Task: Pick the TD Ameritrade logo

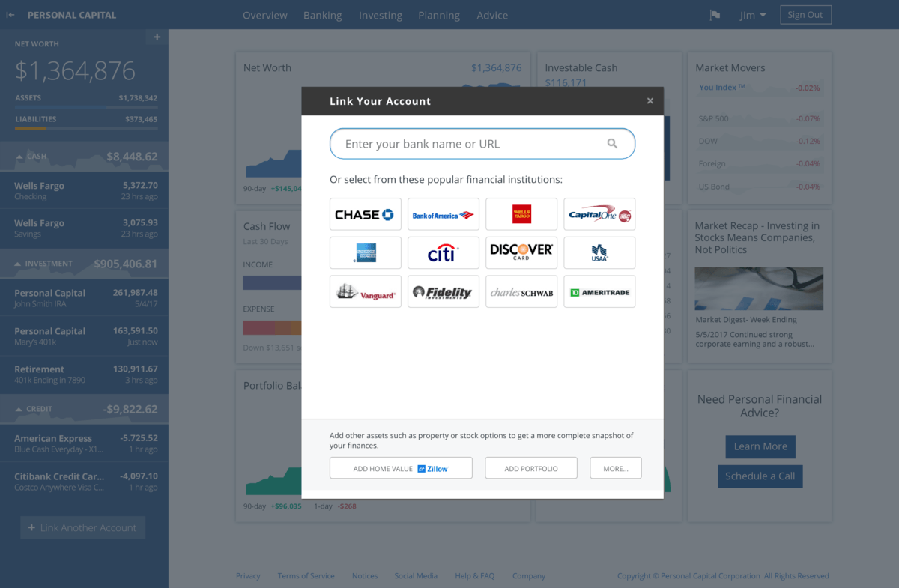Action: [x=599, y=291]
